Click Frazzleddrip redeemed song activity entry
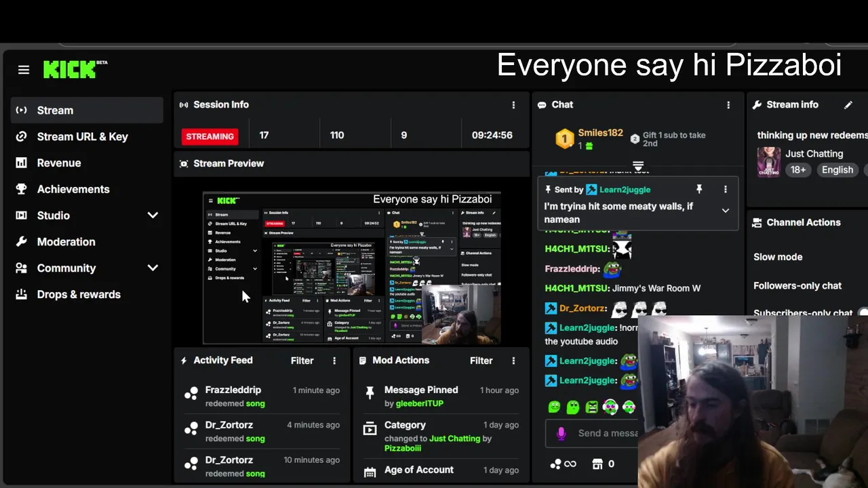 [x=262, y=396]
